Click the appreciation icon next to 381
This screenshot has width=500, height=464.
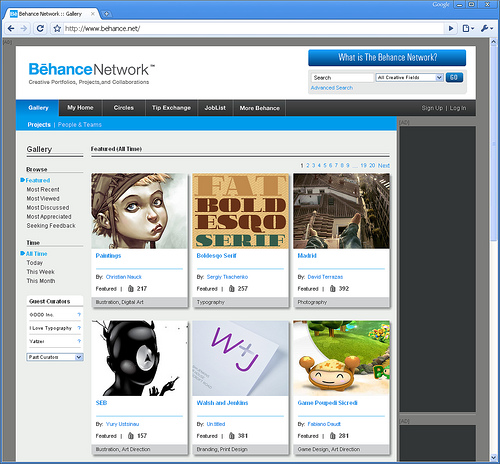click(x=232, y=436)
